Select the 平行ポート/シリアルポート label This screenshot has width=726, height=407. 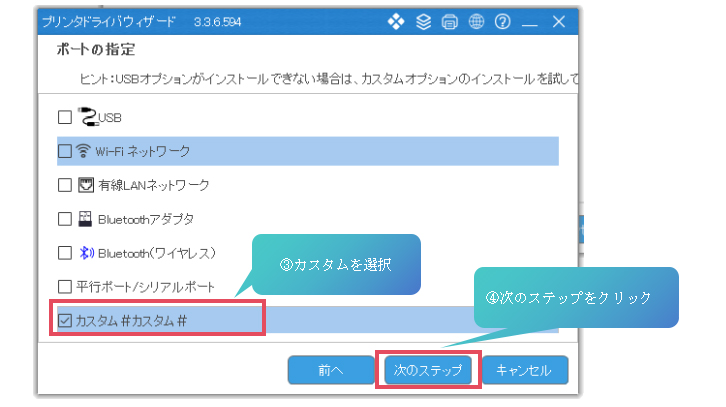(145, 287)
